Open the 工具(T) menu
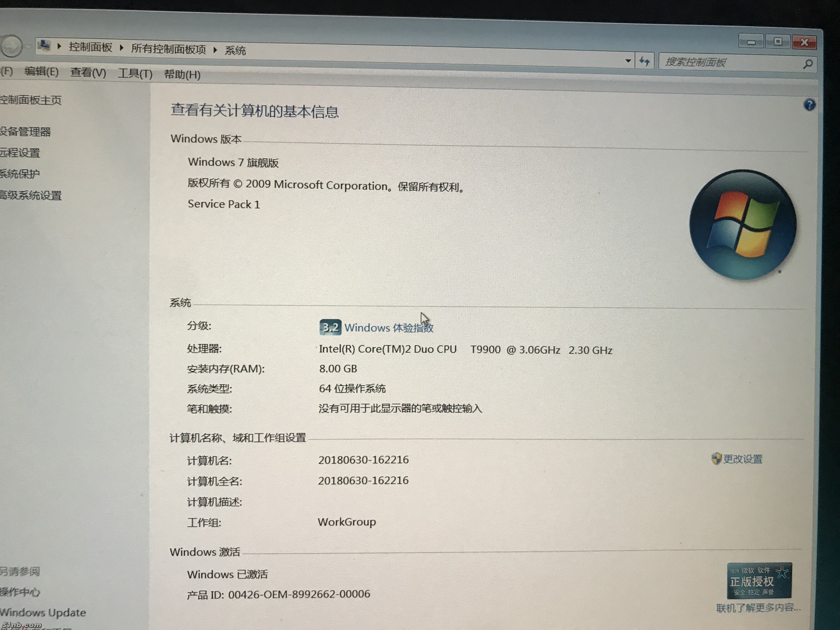This screenshot has height=630, width=840. click(135, 74)
